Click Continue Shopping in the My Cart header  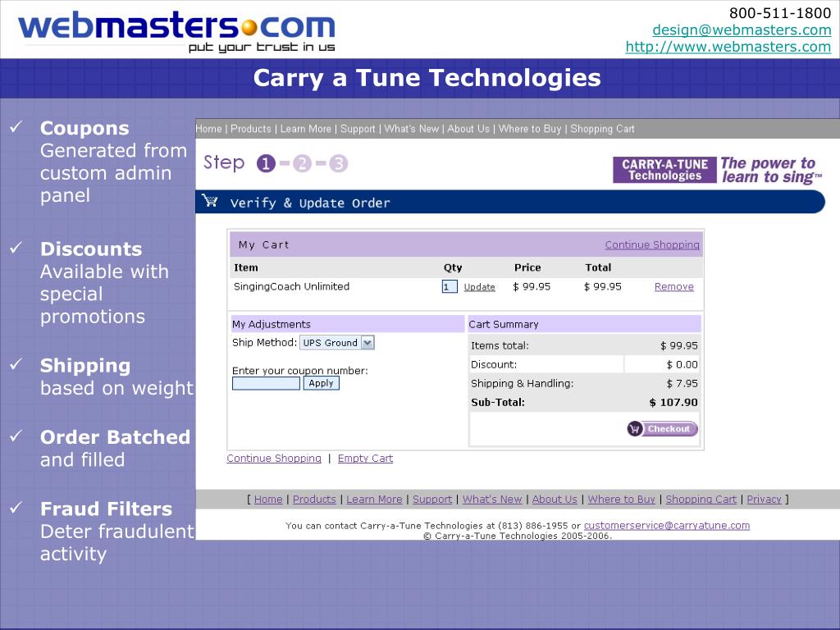[x=652, y=244]
